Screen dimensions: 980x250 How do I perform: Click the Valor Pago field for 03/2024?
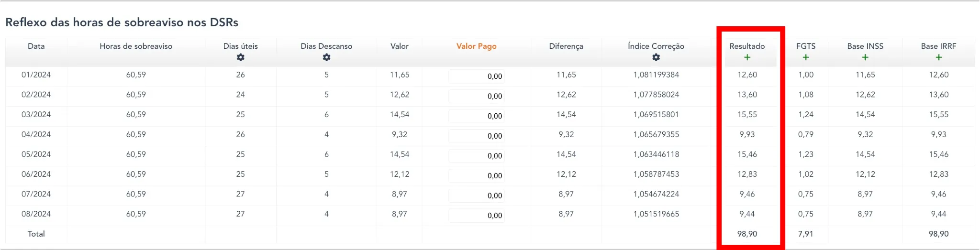[x=477, y=116]
